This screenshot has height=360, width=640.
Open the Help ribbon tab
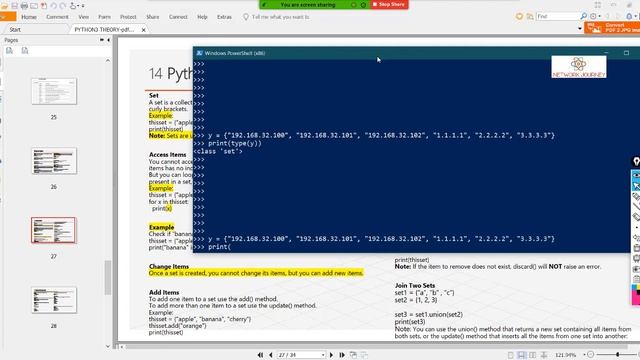202,17
